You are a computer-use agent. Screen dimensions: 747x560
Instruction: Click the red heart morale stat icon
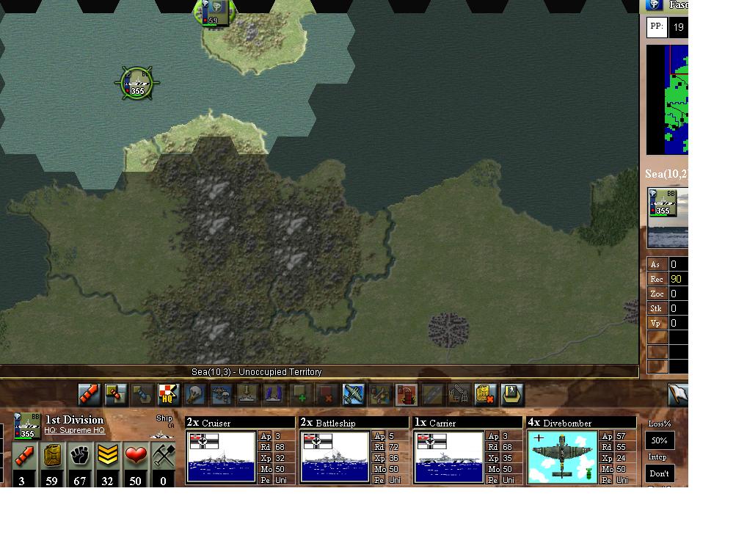pos(135,456)
